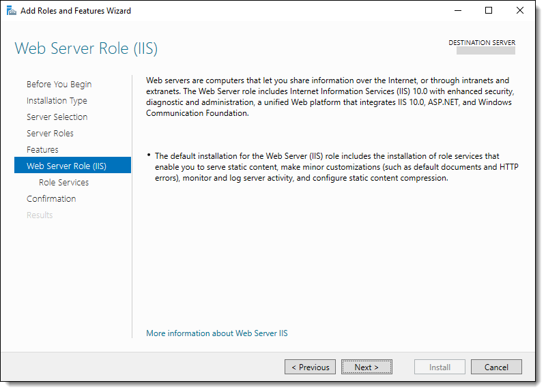Viewport: 546px width, 392px height.
Task: Click the paragraph beginning 'Web servers are computers'
Action: pyautogui.click(x=330, y=97)
